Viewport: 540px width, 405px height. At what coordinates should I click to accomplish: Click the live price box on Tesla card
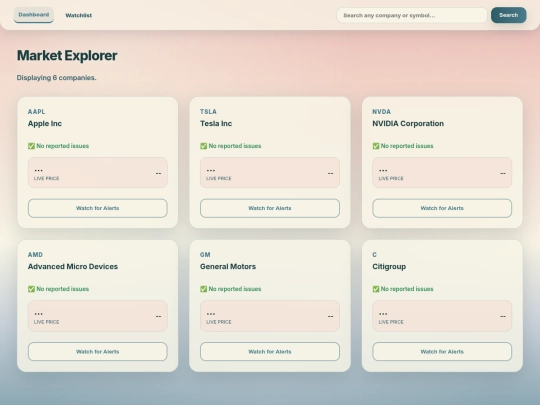pos(270,173)
